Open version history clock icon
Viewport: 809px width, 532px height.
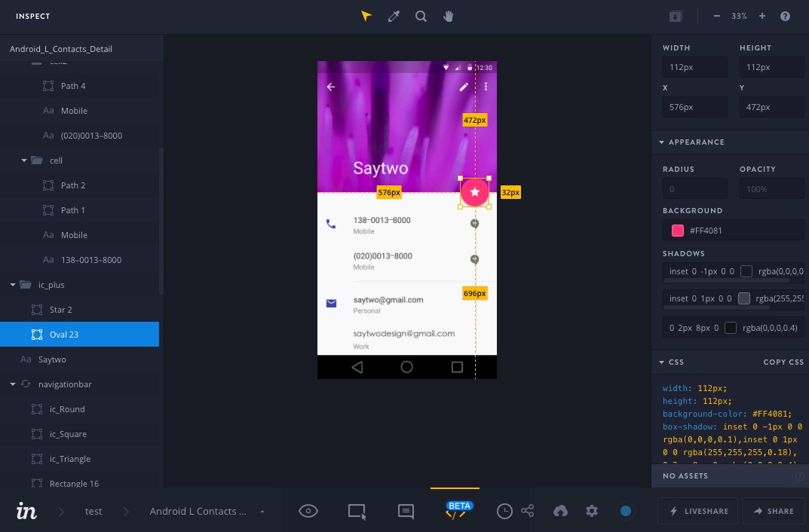504,512
